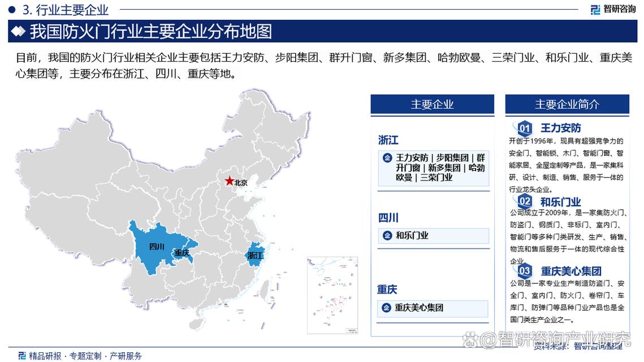Toggle highlight on the 重庆 map region
The image size is (644, 362).
coord(182,253)
